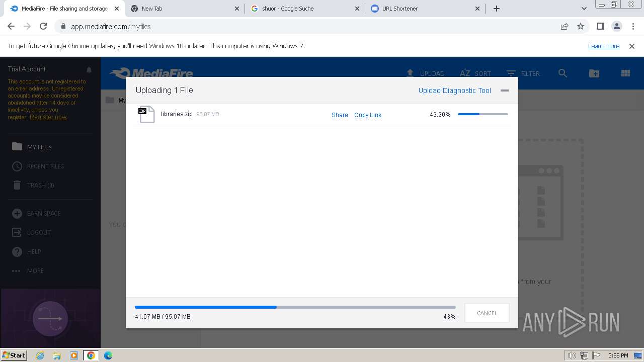
Task: Open the Chrome three-dot menu
Action: click(x=632, y=26)
